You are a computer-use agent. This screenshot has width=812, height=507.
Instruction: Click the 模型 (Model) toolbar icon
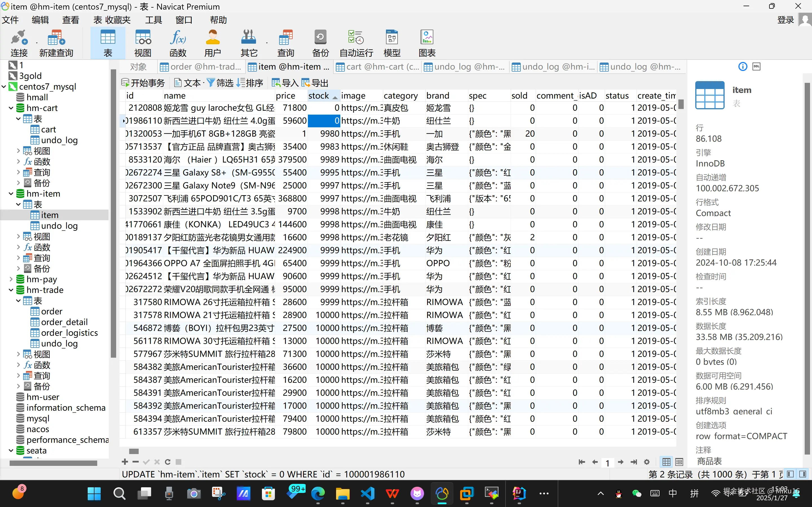392,43
